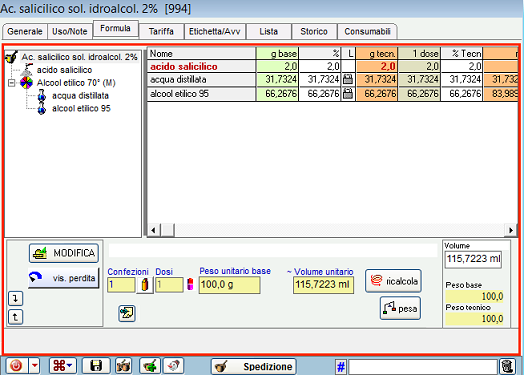Click the Peso unitario base field
The image size is (524, 375).
[229, 285]
